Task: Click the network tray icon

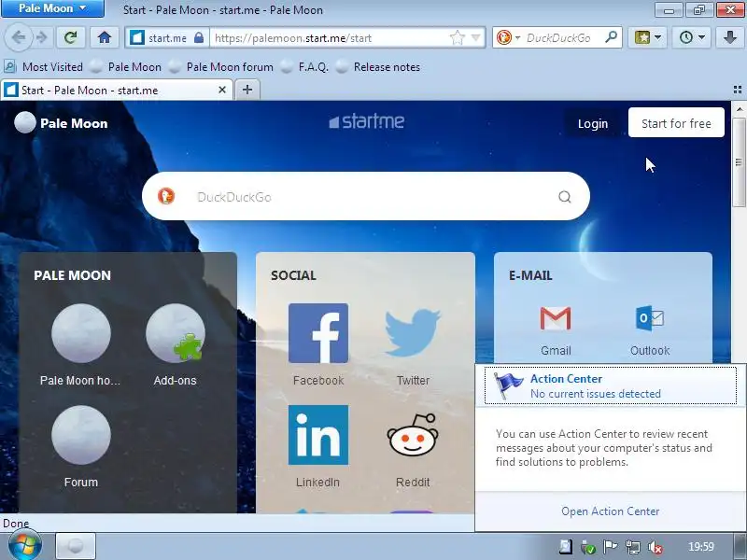Action: [633, 547]
